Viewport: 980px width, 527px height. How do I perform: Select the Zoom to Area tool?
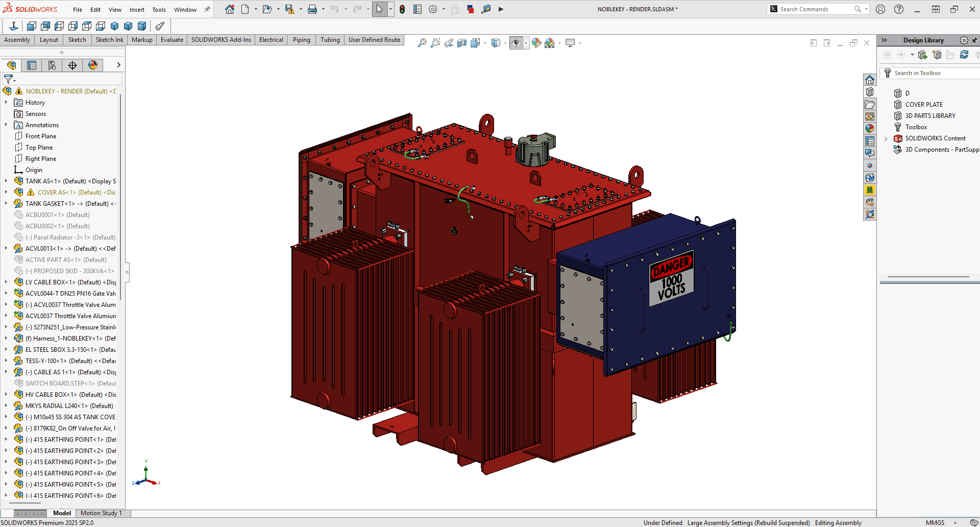(x=435, y=43)
